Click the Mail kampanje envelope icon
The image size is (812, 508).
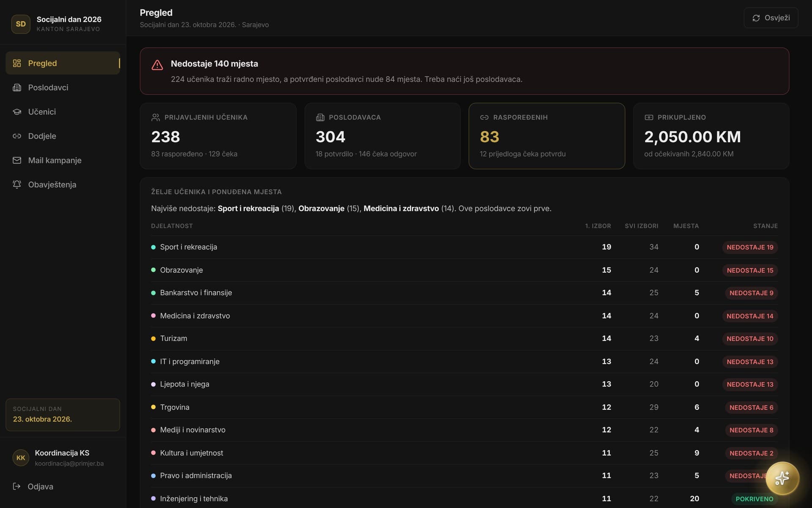click(17, 160)
